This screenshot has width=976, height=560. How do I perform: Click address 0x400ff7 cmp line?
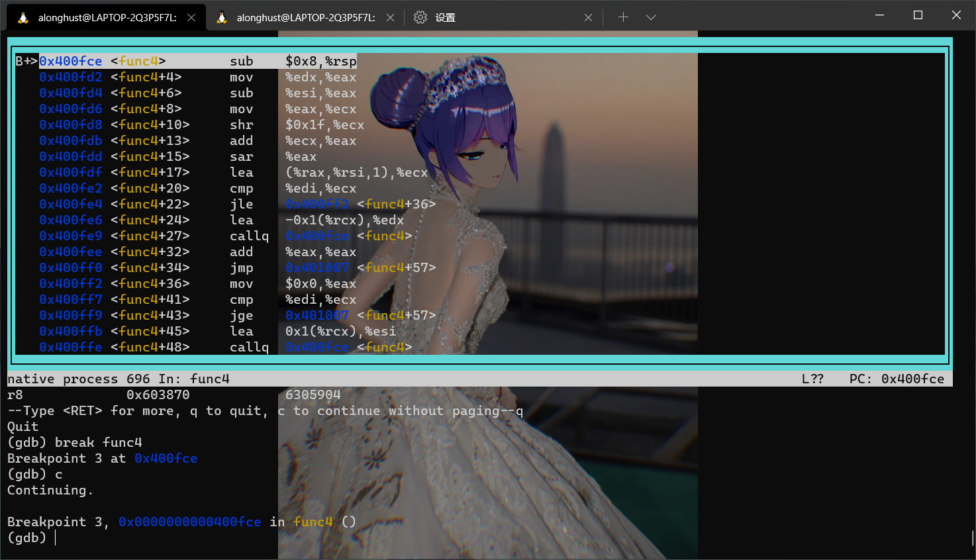[x=71, y=299]
